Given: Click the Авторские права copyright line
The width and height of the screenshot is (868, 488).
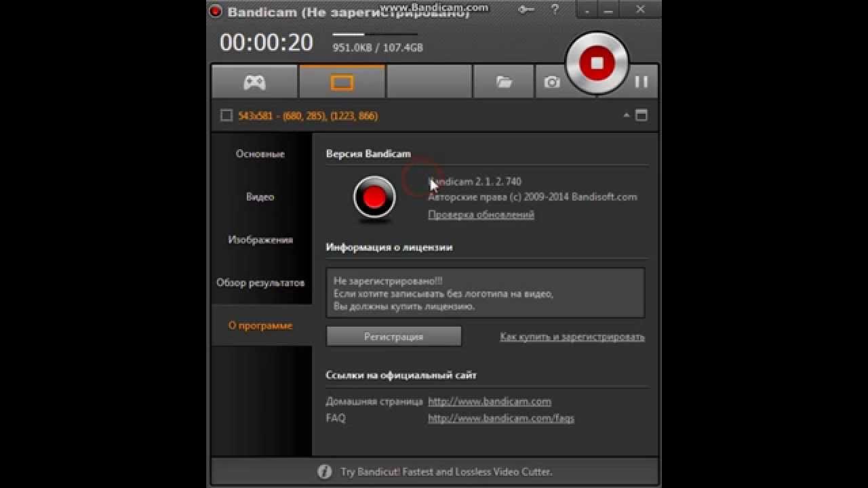Looking at the screenshot, I should click(x=532, y=197).
